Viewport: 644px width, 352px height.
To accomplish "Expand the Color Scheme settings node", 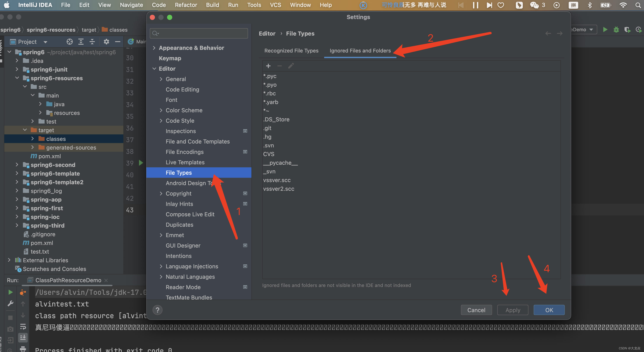I will (161, 110).
